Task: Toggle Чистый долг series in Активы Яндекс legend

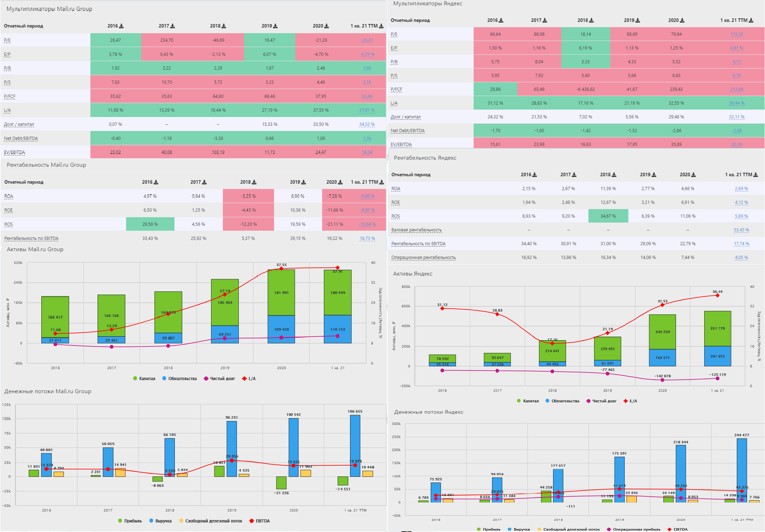Action: [601, 401]
